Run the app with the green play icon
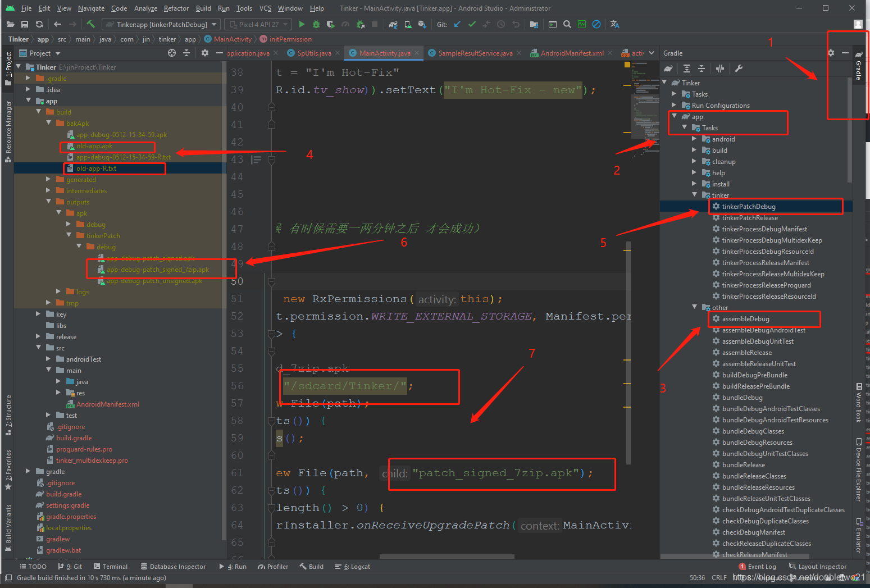 tap(302, 24)
